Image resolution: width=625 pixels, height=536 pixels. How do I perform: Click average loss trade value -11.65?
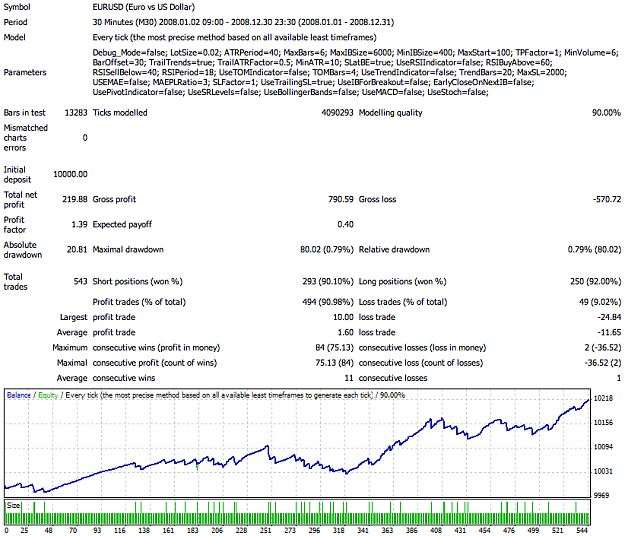pyautogui.click(x=609, y=332)
